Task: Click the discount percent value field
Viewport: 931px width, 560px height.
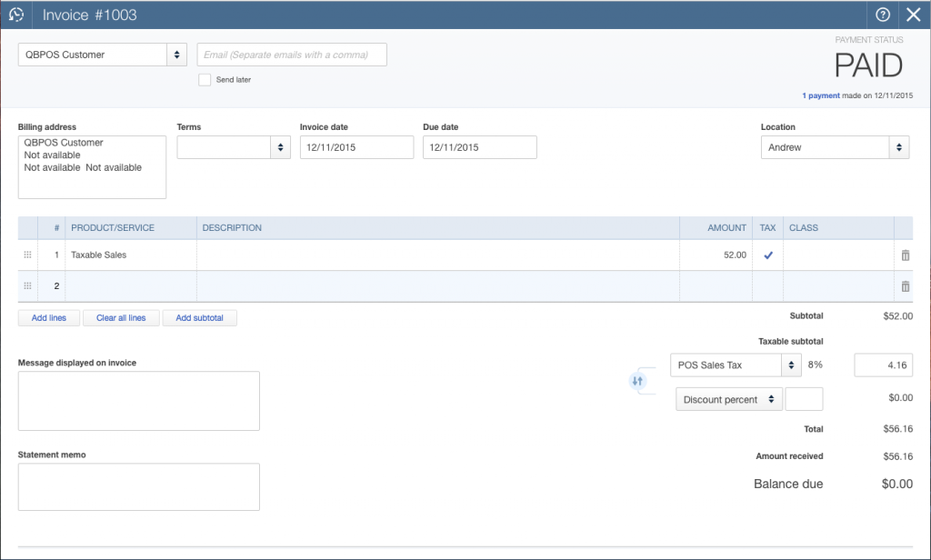Action: [x=804, y=399]
